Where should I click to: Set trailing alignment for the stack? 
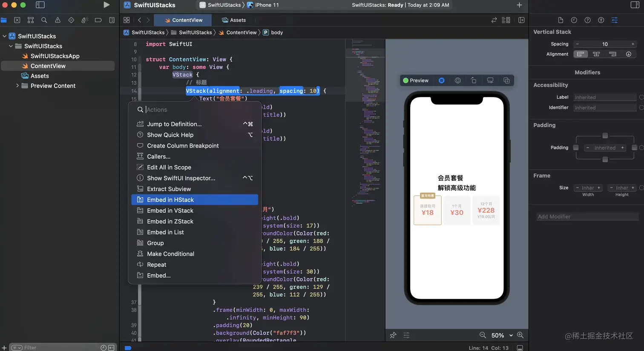coord(612,54)
